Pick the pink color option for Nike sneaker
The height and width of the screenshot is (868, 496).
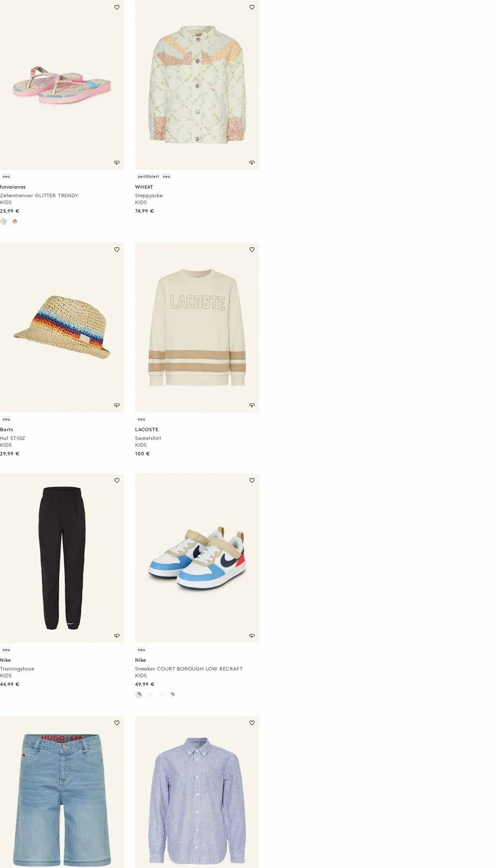tap(172, 695)
